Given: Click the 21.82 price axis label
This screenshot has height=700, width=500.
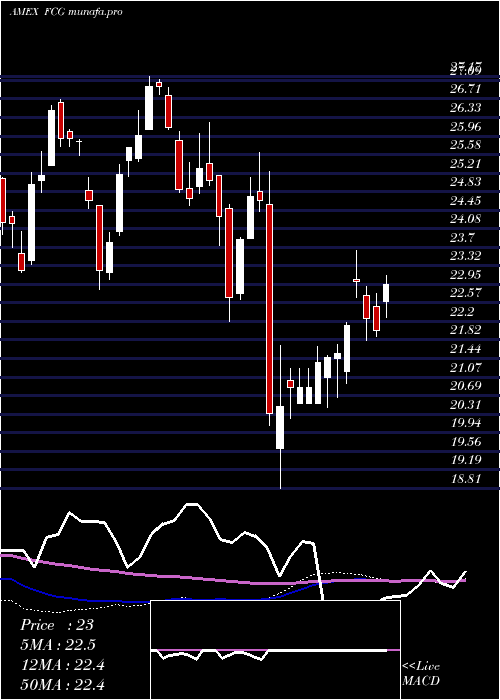Looking at the screenshot, I should (465, 330).
